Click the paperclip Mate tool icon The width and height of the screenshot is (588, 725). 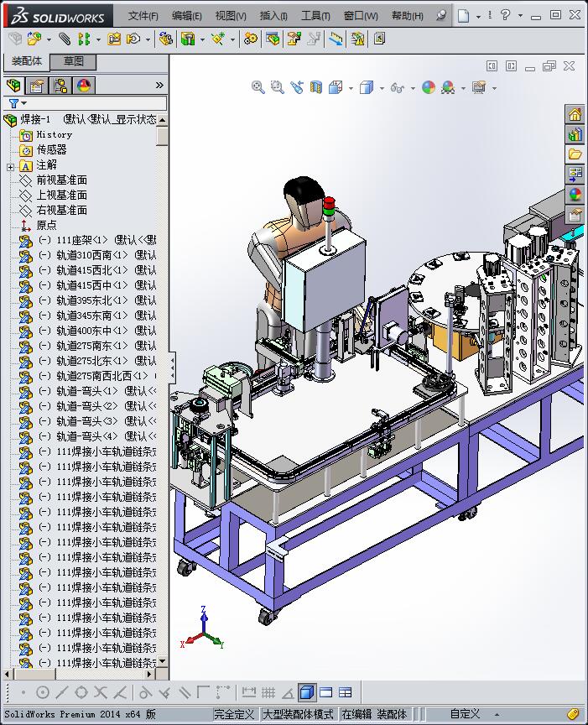[65, 39]
